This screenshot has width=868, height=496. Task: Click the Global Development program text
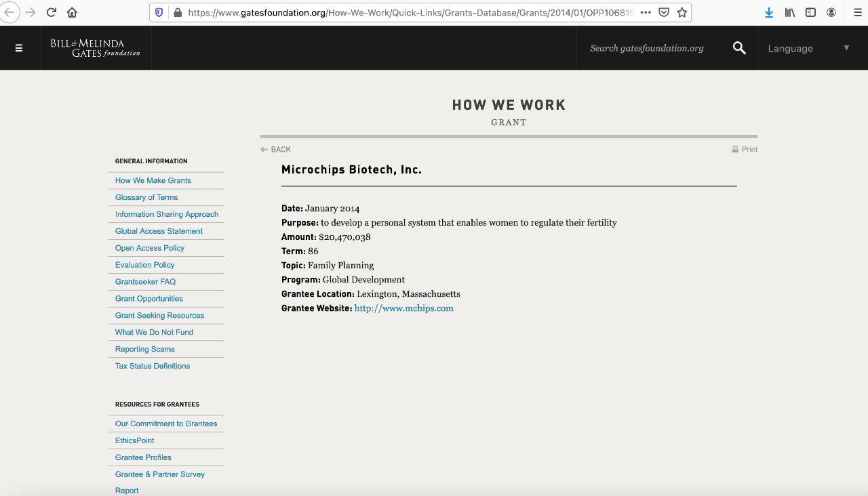coord(363,280)
